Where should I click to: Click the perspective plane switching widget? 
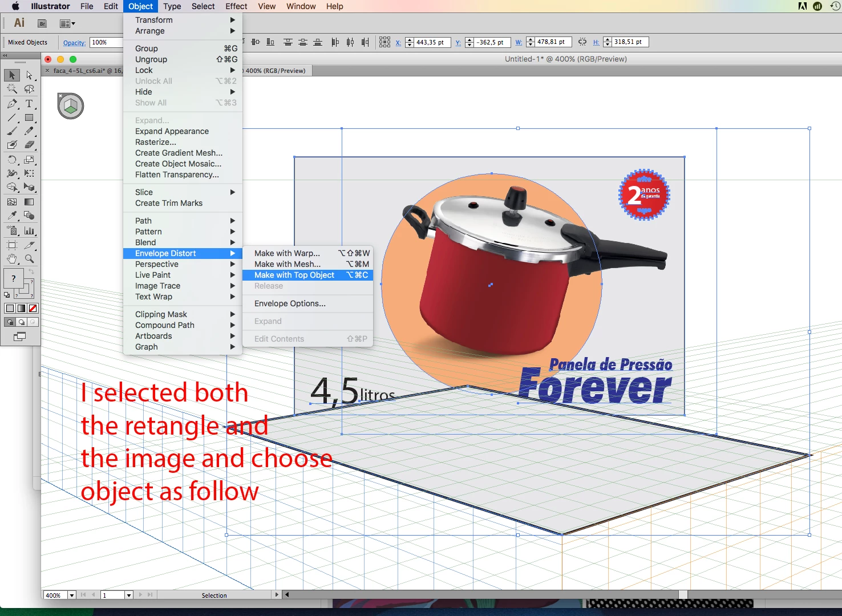click(x=71, y=106)
